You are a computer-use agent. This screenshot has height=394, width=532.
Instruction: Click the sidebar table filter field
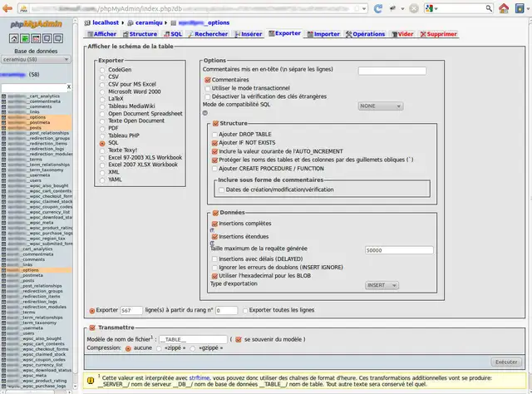(33, 87)
